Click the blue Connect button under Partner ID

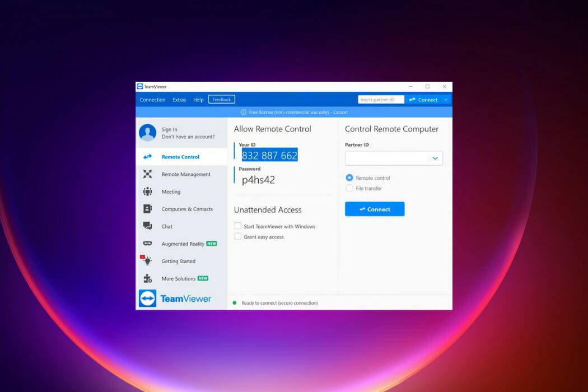375,209
